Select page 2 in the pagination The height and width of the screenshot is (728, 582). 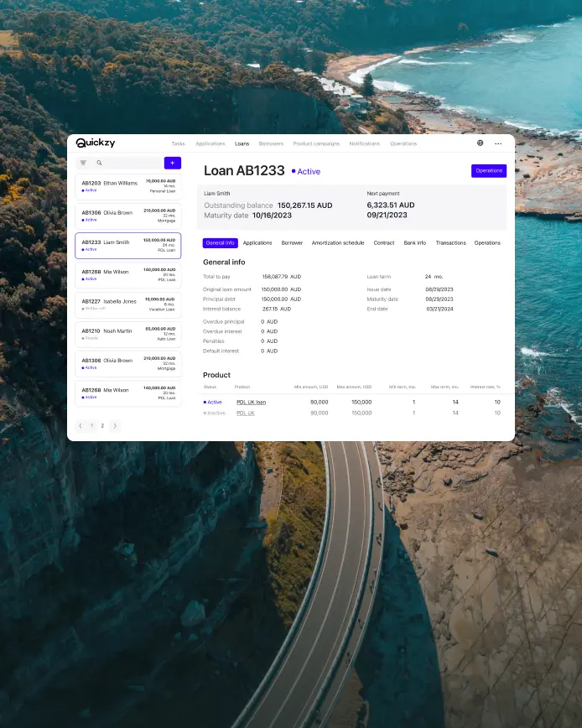102,426
